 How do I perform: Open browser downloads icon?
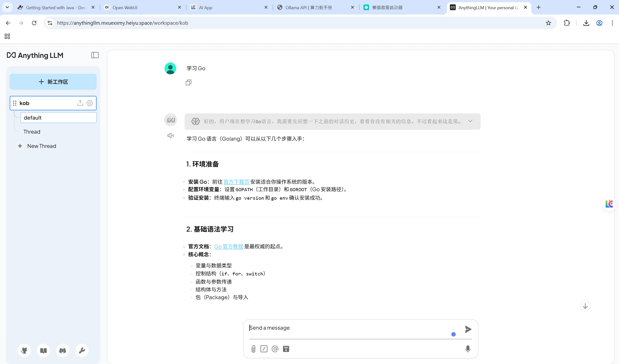pos(586,23)
